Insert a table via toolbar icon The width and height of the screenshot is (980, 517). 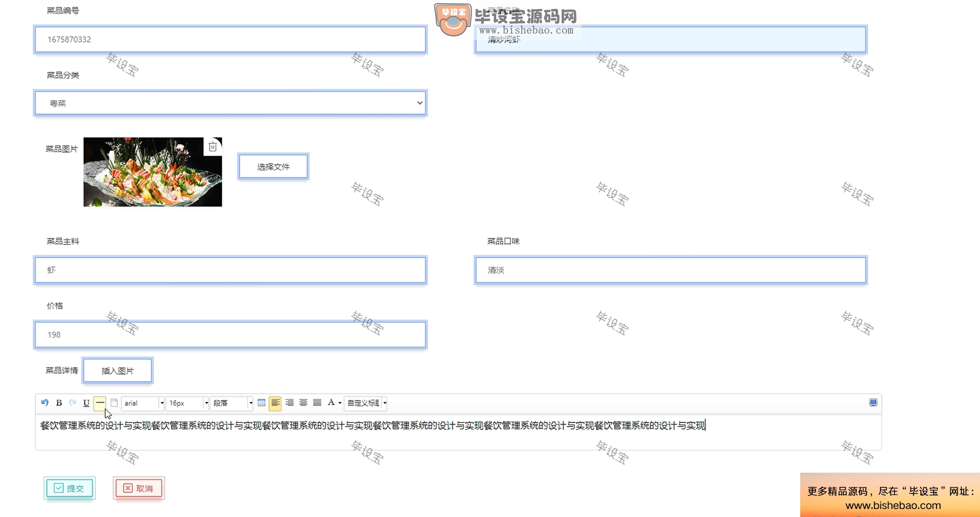click(x=262, y=403)
